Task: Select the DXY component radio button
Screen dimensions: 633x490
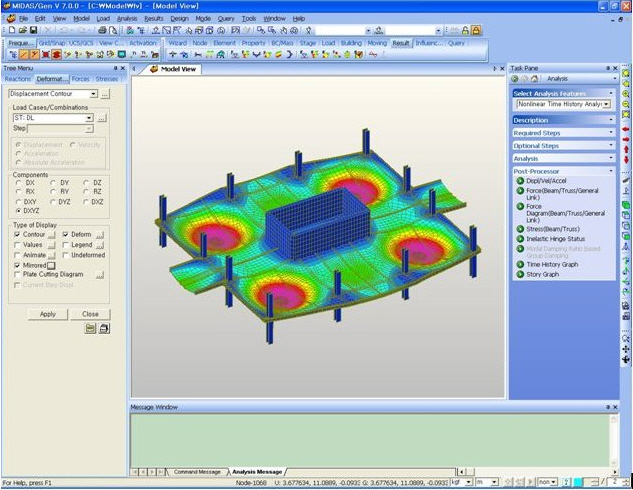Action: (x=18, y=202)
